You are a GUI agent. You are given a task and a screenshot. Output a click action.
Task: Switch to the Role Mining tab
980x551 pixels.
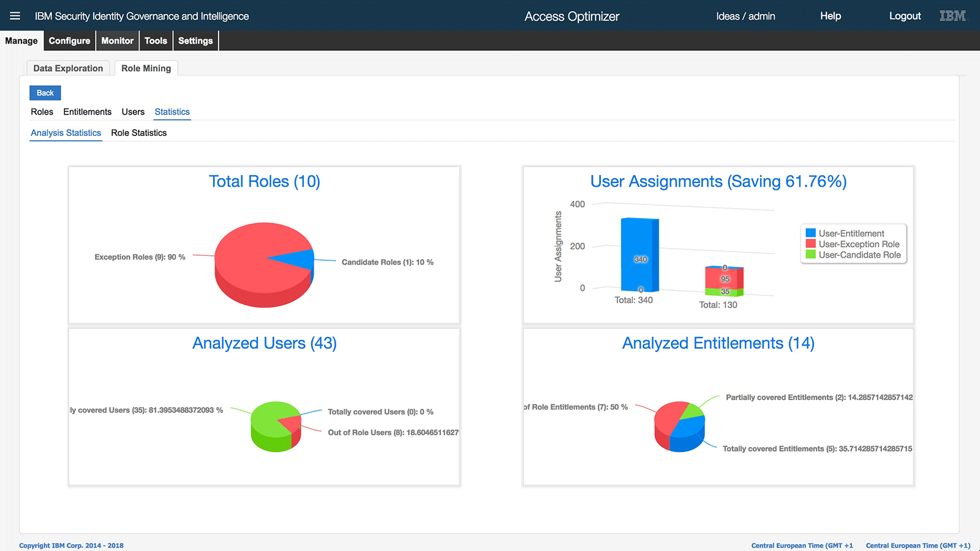pos(146,68)
